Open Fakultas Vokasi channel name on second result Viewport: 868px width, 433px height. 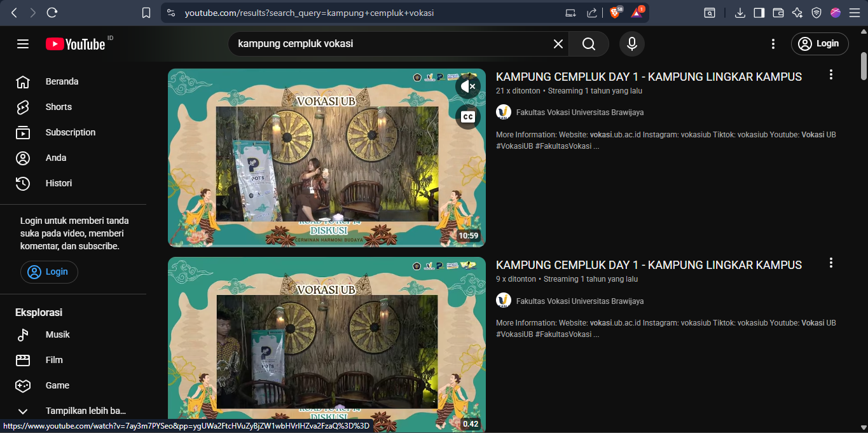coord(580,301)
